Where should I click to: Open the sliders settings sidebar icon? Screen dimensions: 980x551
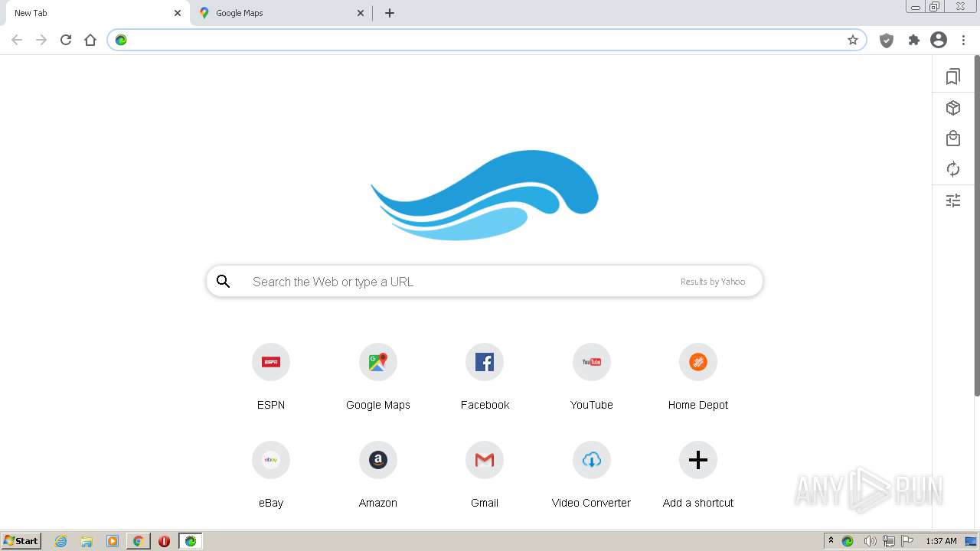953,201
